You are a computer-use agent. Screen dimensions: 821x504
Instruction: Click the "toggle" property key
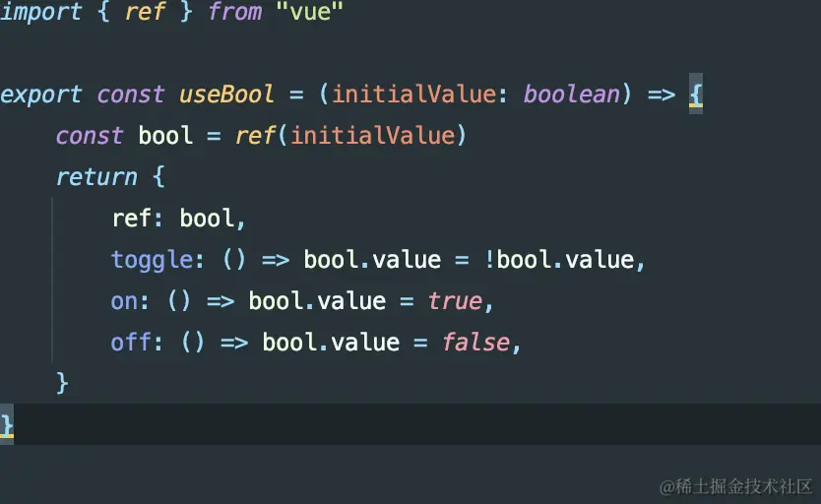tap(152, 260)
